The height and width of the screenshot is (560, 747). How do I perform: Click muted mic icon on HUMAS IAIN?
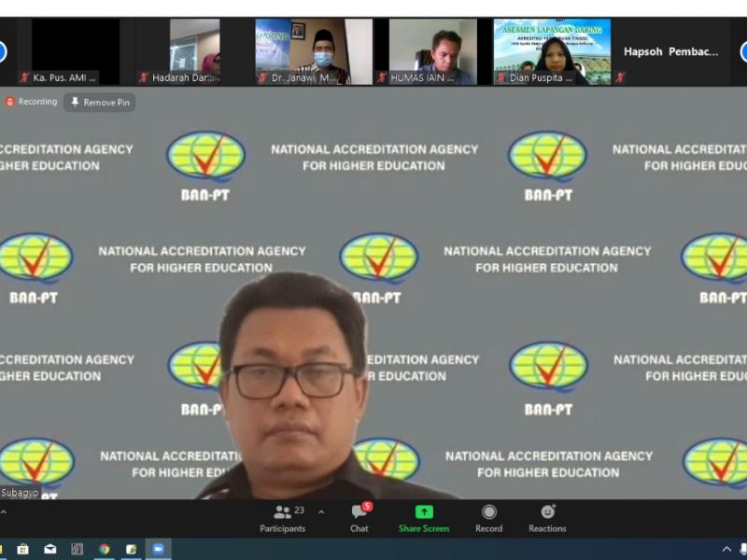(x=382, y=77)
